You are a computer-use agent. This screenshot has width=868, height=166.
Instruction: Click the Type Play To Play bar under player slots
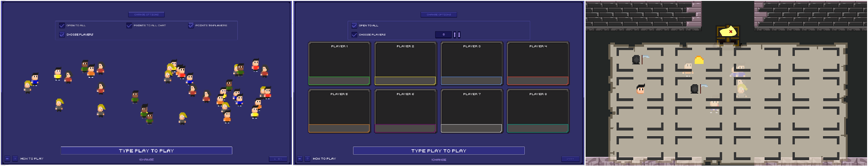coord(439,151)
